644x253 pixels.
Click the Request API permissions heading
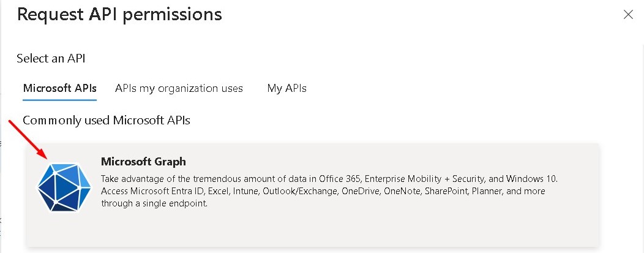[119, 14]
